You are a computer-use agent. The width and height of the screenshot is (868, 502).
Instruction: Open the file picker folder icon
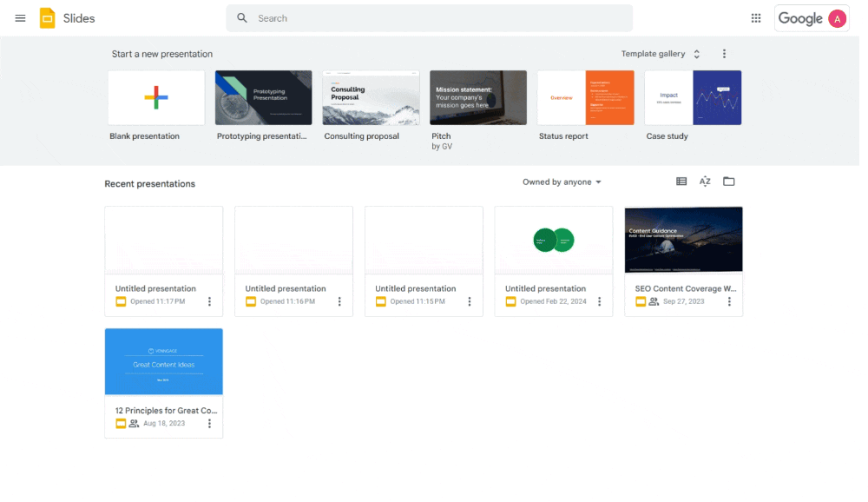pyautogui.click(x=728, y=182)
